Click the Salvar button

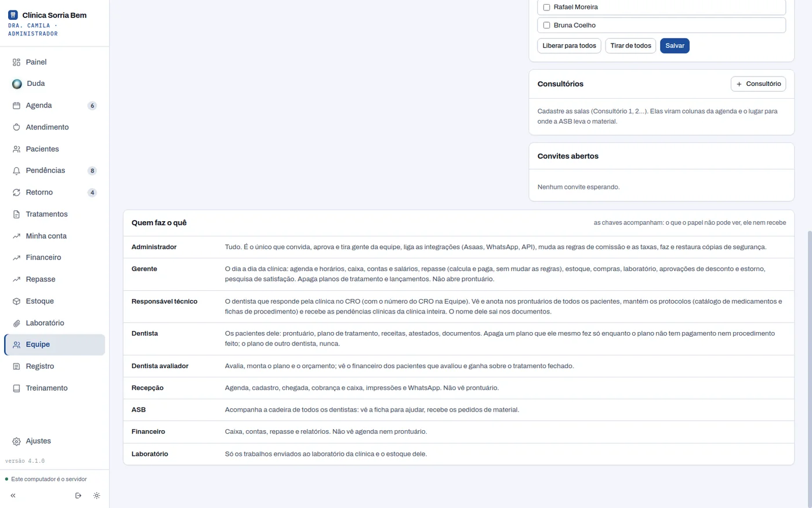(675, 46)
